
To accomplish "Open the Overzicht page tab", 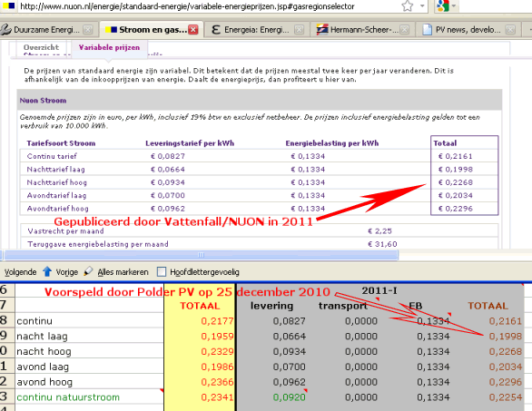I will click(41, 47).
